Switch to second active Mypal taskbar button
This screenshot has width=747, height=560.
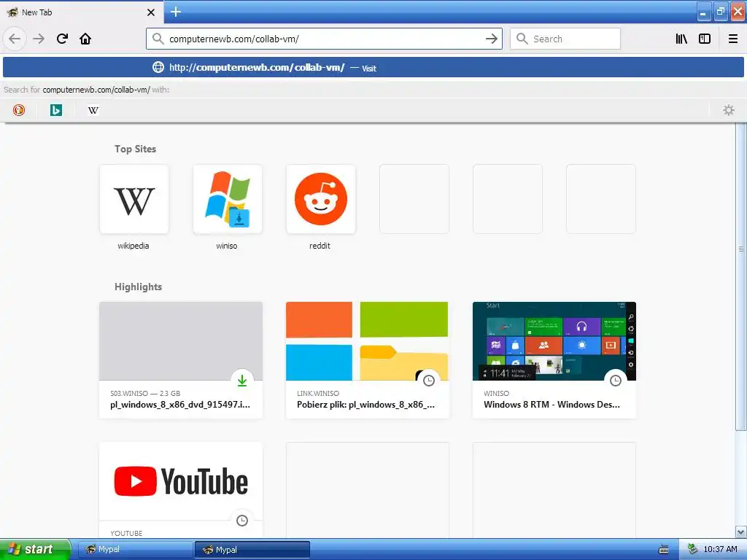tap(252, 549)
